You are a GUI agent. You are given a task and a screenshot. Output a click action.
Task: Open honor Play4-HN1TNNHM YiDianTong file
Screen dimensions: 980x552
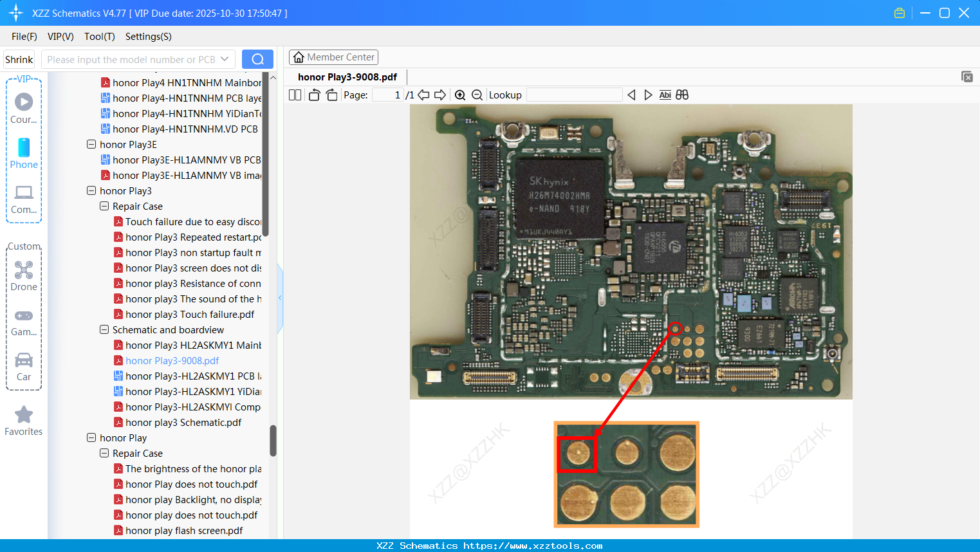pos(181,114)
